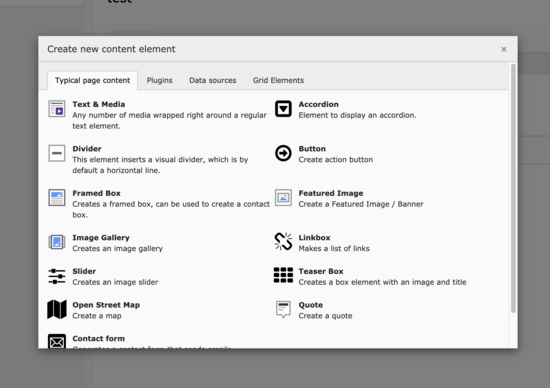Image resolution: width=550 pixels, height=388 pixels.
Task: Click the Teaser Box grid icon
Action: click(283, 275)
